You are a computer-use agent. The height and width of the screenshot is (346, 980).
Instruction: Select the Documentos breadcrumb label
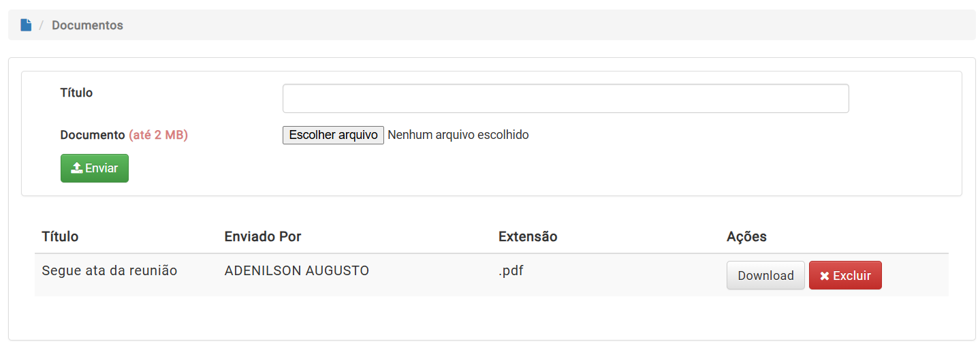point(87,25)
